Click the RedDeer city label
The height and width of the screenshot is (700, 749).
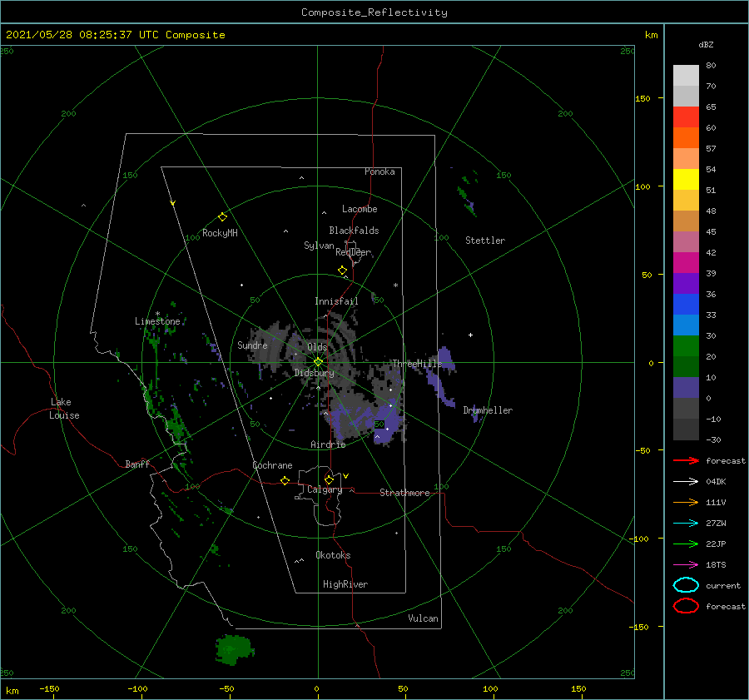[353, 252]
